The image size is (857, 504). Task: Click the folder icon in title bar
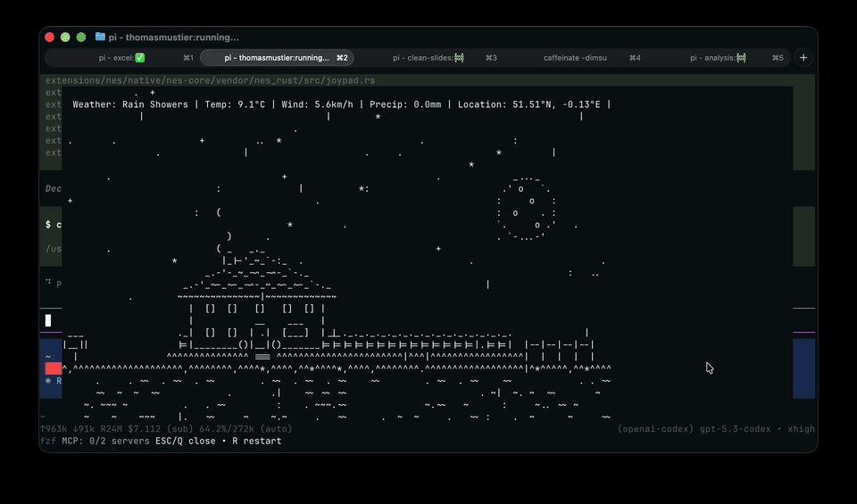[100, 37]
